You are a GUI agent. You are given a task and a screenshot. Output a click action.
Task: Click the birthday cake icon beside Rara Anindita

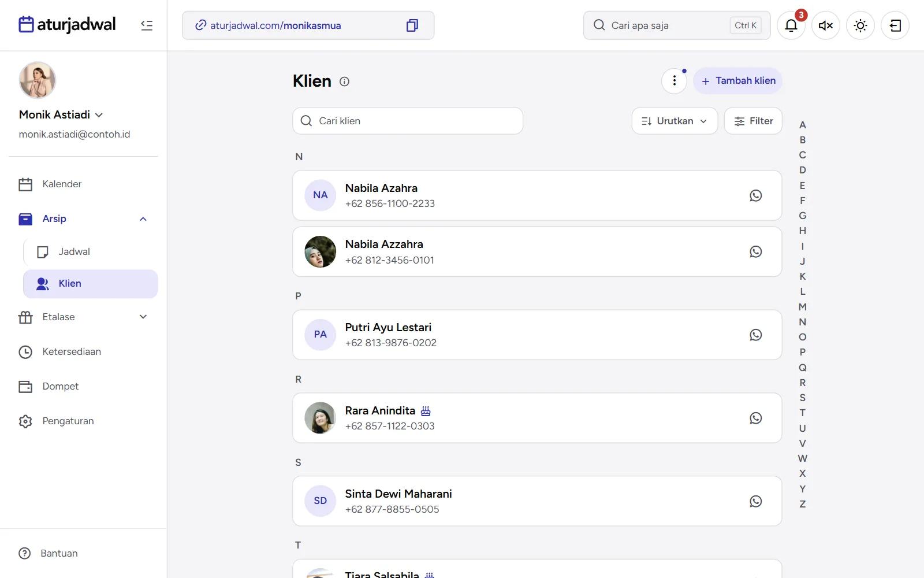pyautogui.click(x=426, y=411)
